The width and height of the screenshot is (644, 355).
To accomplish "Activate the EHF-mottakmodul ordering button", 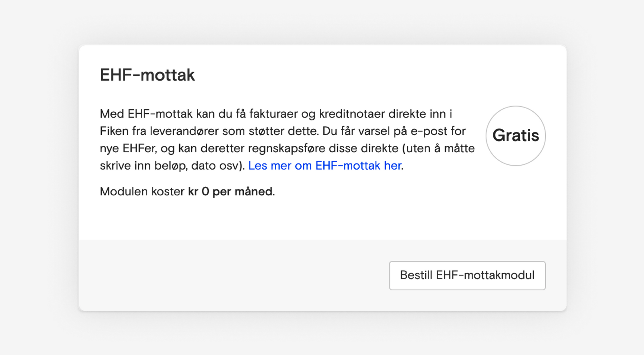I will coord(467,276).
